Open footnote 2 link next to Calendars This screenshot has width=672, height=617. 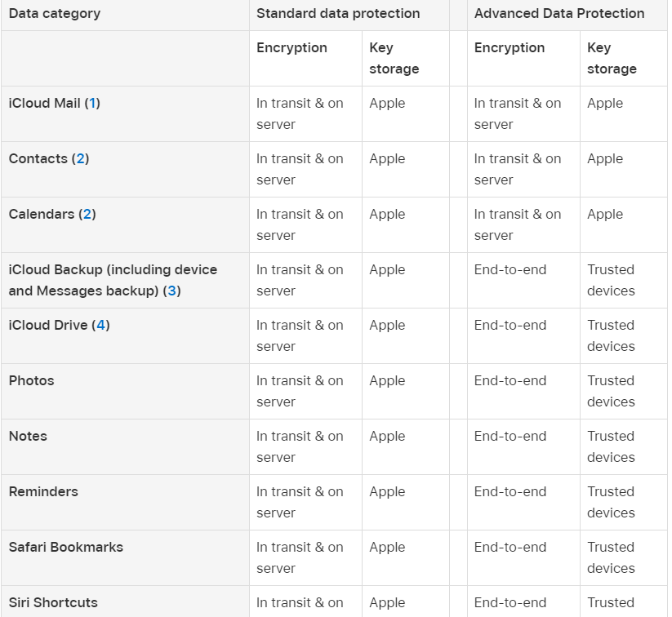point(87,214)
